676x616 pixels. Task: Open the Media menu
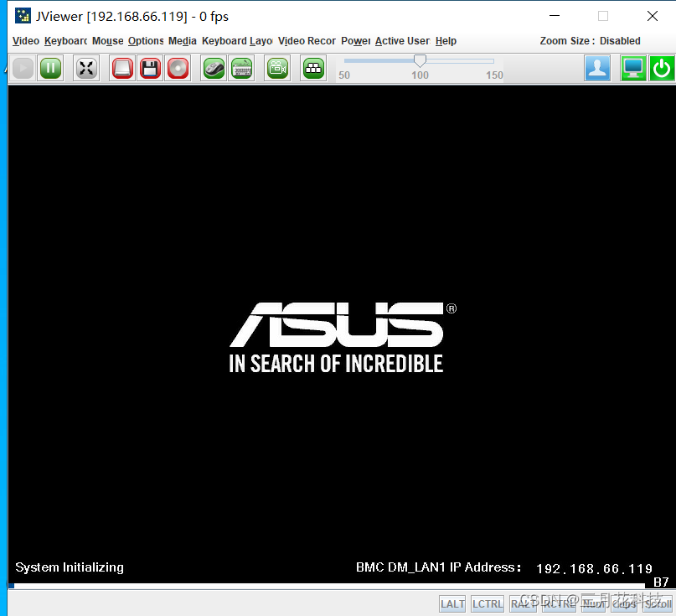click(x=183, y=41)
